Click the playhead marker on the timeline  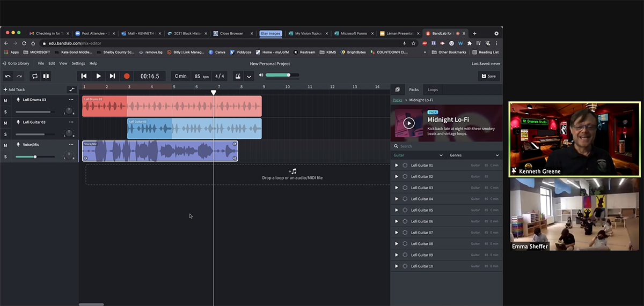214,93
